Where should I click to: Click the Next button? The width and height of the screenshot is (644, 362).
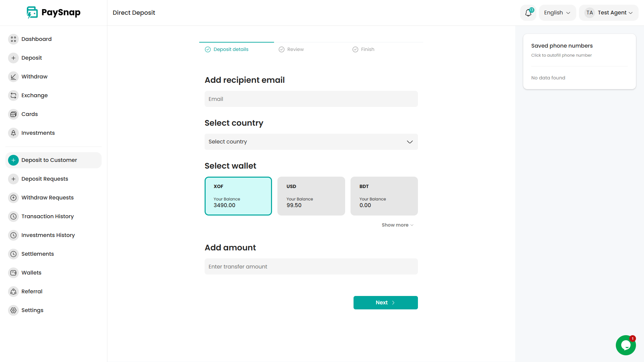(x=385, y=303)
